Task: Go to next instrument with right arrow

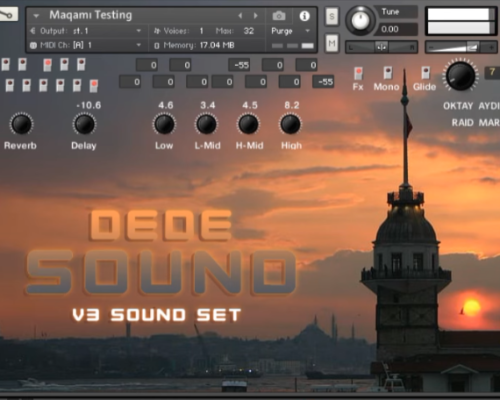Action: pyautogui.click(x=256, y=16)
